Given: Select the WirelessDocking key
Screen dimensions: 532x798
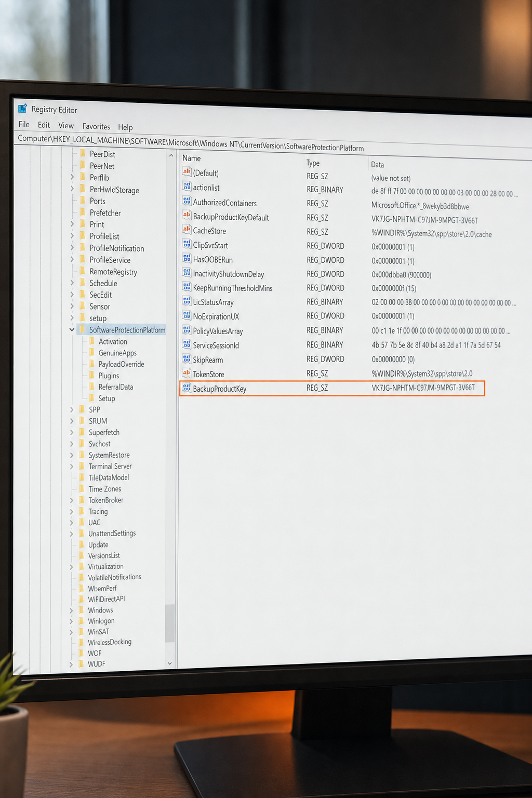Looking at the screenshot, I should [x=110, y=642].
